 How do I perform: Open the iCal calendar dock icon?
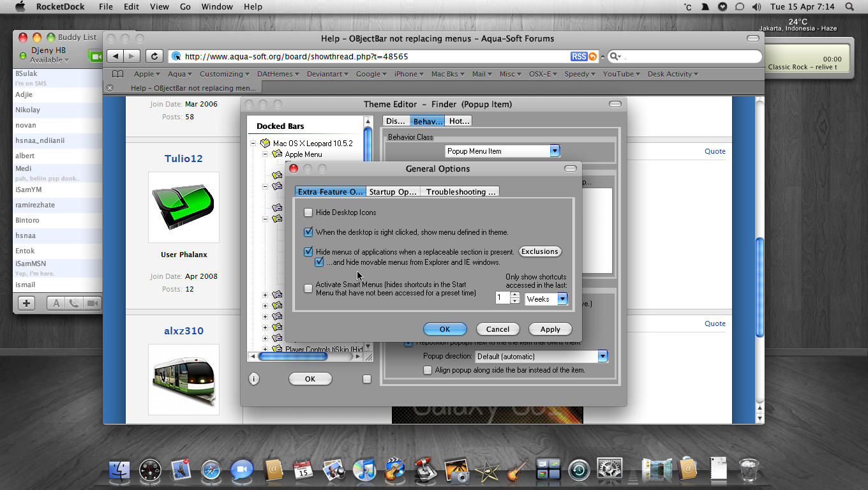tap(303, 470)
